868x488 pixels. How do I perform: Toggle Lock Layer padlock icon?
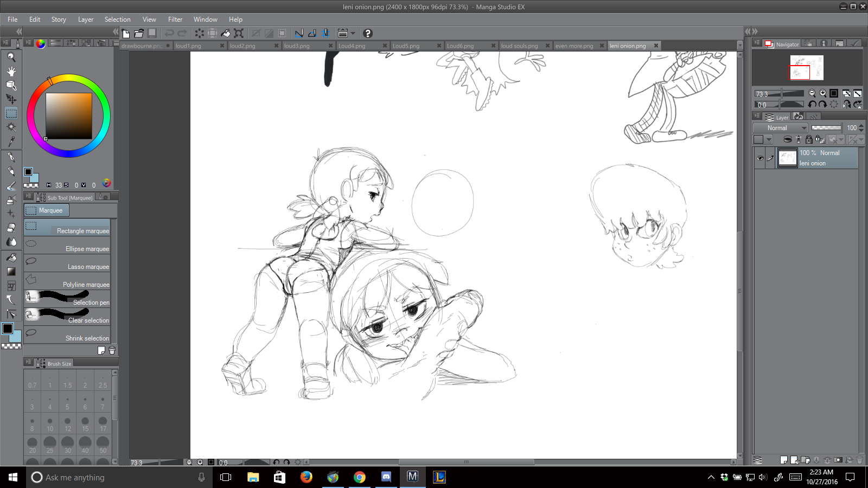pyautogui.click(x=809, y=139)
